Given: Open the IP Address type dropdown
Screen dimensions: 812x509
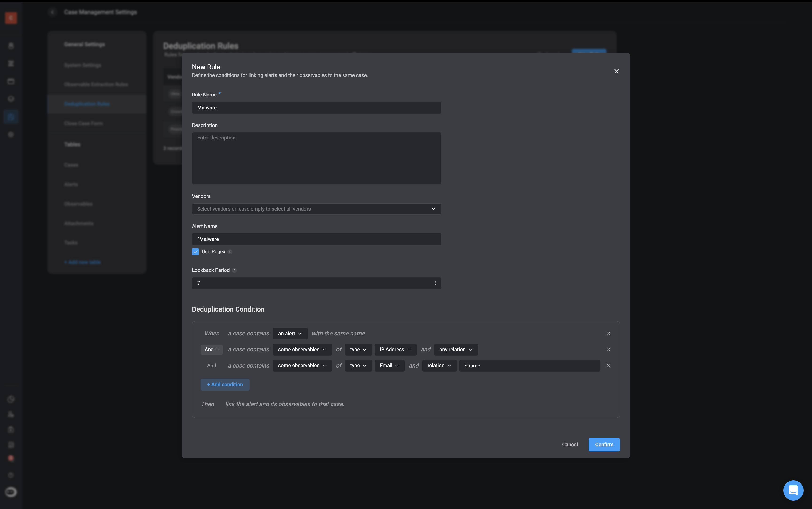Looking at the screenshot, I should pyautogui.click(x=395, y=349).
